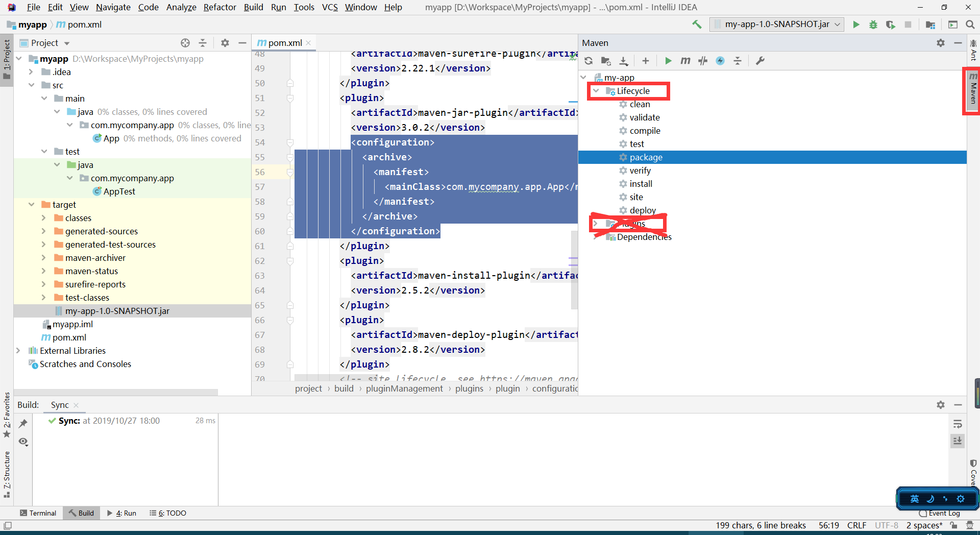This screenshot has height=535, width=980.
Task: Change the UTF-8 file encoding
Action: point(887,525)
